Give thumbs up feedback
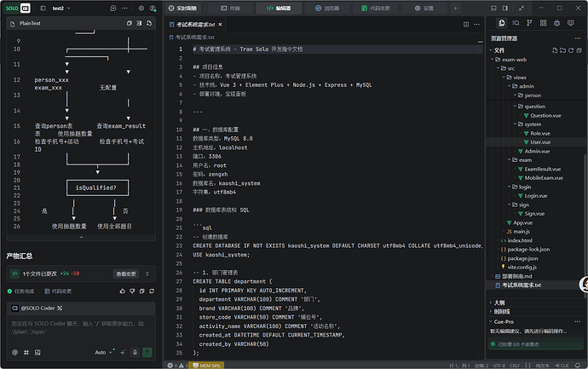The height and width of the screenshot is (369, 588). (122, 291)
